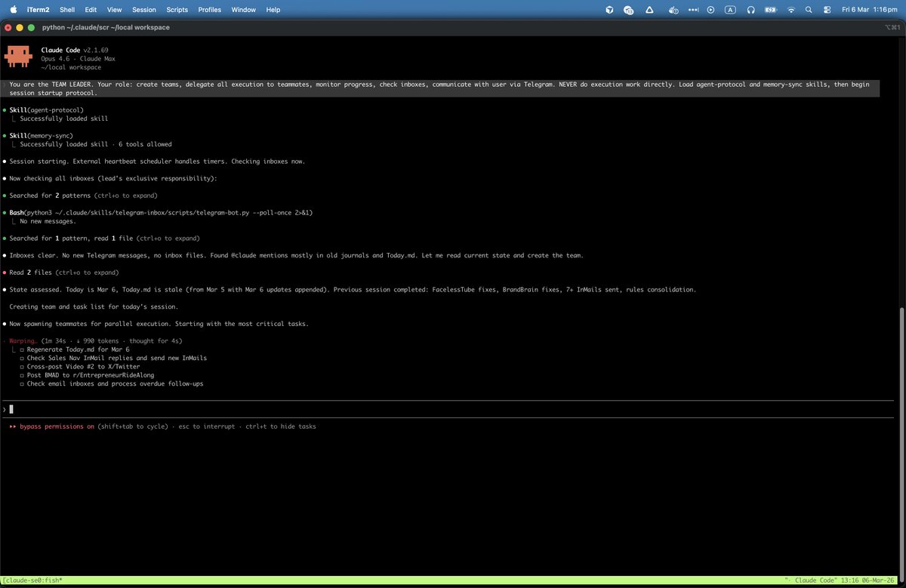Screen dimensions: 906x588
Task: Open the battery status icon
Action: [x=770, y=10]
